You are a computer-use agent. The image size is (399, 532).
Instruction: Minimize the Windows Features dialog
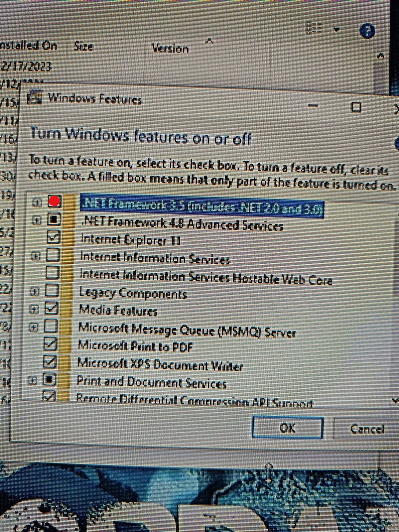pos(313,106)
